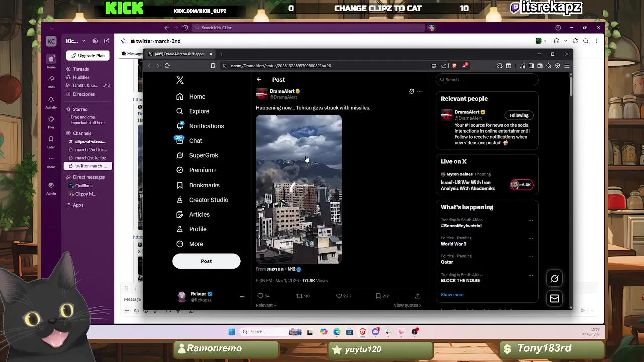The height and width of the screenshot is (362, 644).
Task: Share the DramaAlert post
Action: [418, 296]
